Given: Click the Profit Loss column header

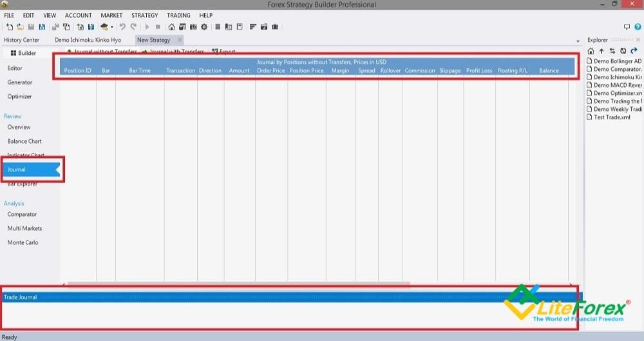Looking at the screenshot, I should tap(479, 70).
